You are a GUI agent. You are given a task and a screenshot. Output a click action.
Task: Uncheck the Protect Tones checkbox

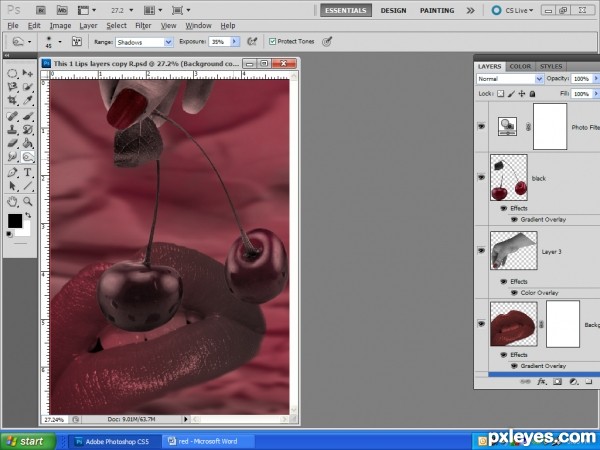(x=272, y=41)
